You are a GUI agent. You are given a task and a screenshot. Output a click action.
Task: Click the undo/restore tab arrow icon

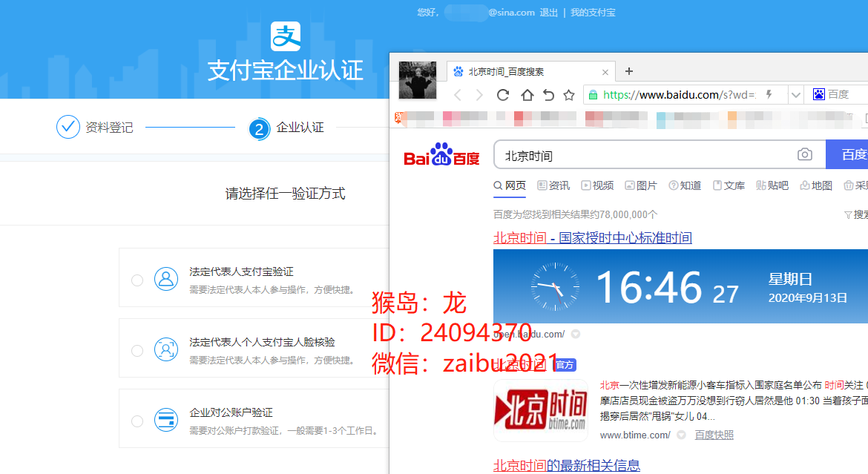click(x=548, y=95)
